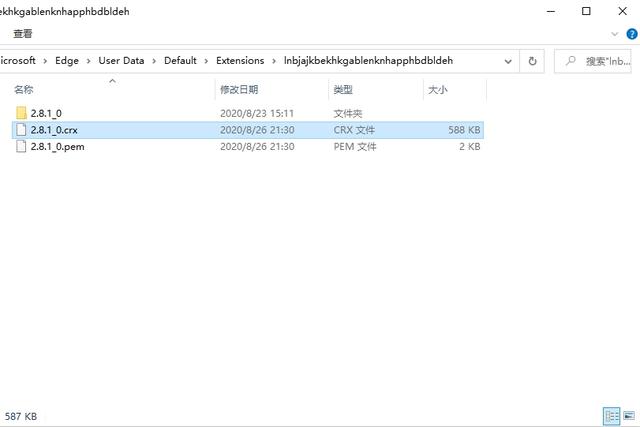Image resolution: width=640 pixels, height=427 pixels.
Task: Click the 2 KB size cell
Action: click(469, 147)
